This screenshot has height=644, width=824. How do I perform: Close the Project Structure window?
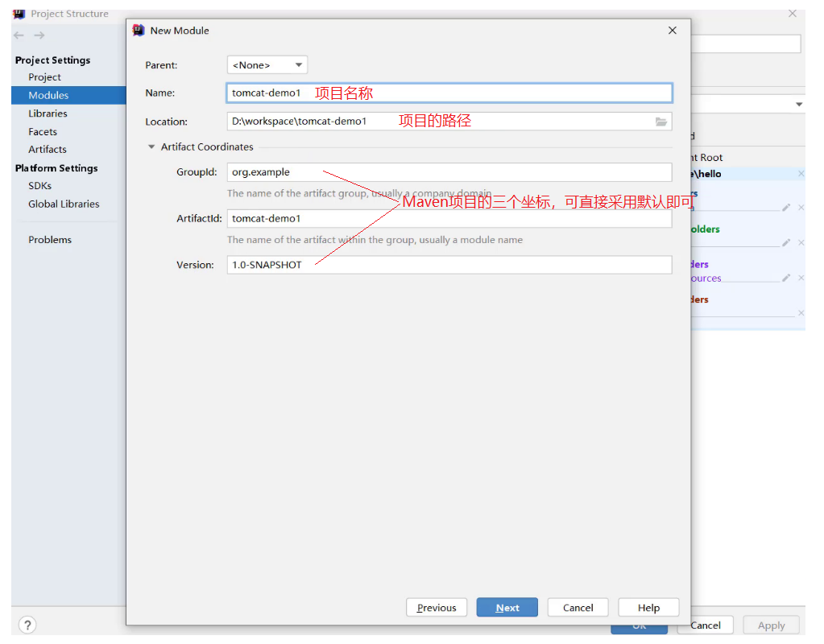coord(792,14)
